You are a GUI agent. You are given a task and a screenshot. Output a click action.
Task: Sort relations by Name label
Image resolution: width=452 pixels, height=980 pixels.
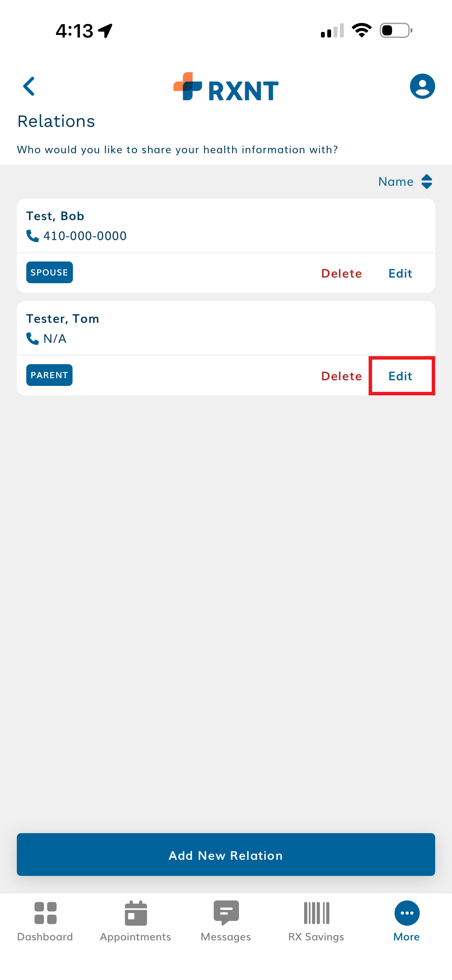[x=396, y=182]
